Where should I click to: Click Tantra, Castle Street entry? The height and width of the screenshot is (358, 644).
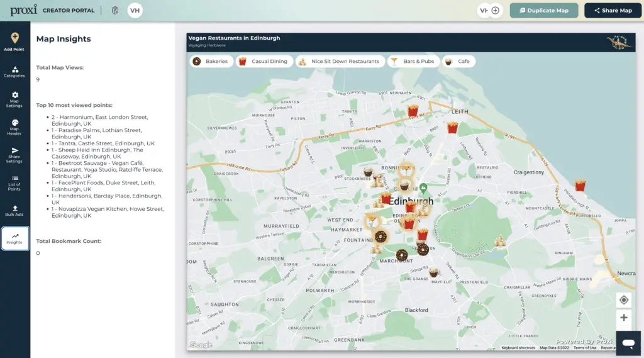point(103,143)
